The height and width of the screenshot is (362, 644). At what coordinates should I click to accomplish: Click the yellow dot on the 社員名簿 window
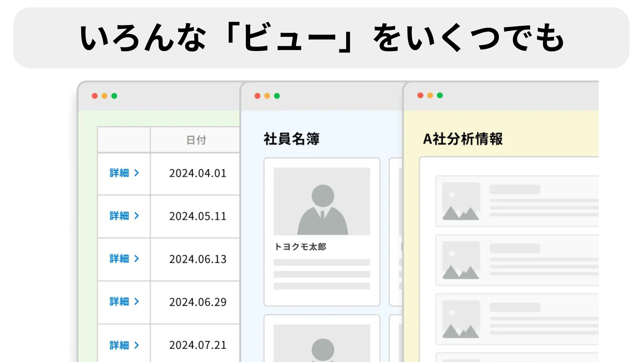click(267, 96)
